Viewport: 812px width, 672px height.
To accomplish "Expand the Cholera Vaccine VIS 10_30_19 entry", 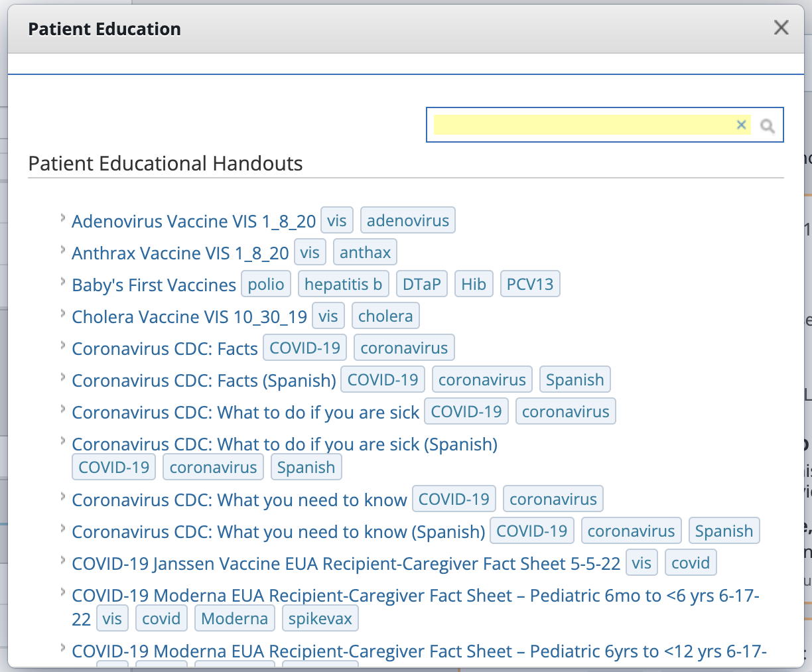I will [62, 313].
